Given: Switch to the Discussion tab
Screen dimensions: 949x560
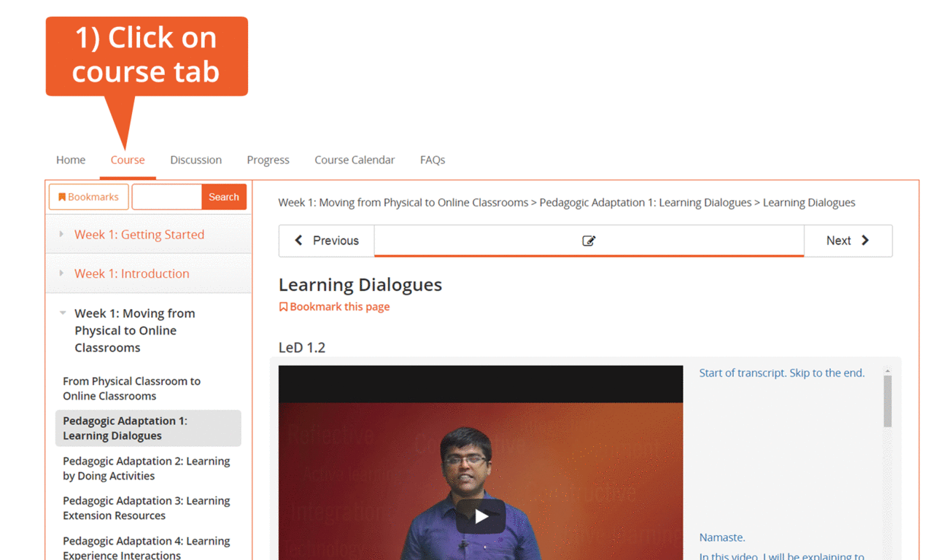Looking at the screenshot, I should click(x=195, y=160).
